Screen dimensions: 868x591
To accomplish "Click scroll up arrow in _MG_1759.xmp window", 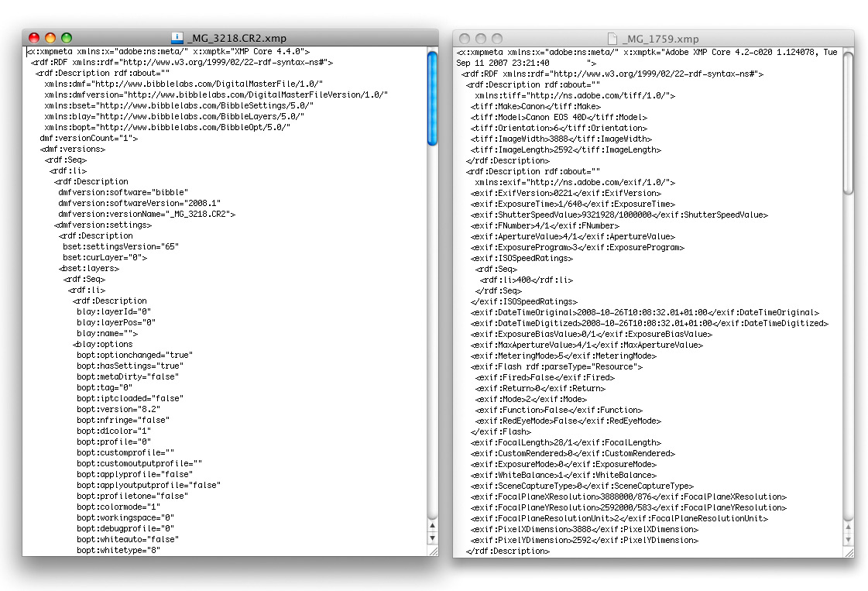I will click(848, 527).
